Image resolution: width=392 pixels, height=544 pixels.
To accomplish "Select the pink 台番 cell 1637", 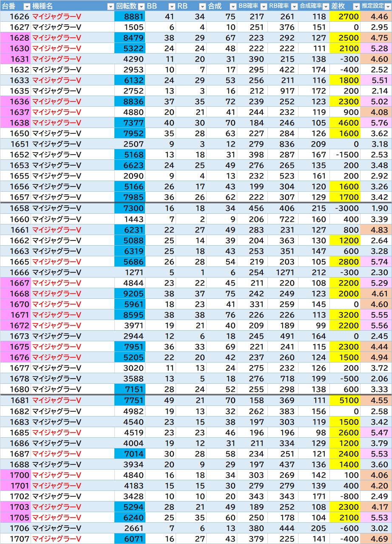I will [x=15, y=112].
